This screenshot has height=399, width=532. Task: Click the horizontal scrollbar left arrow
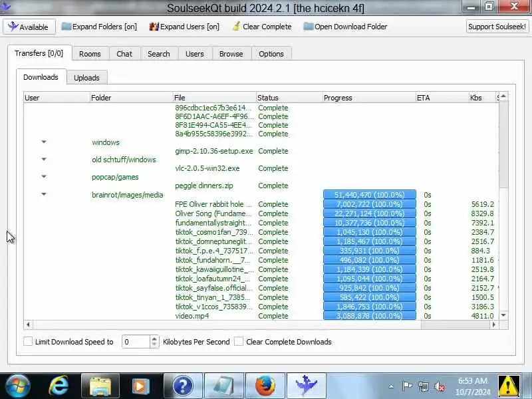click(x=28, y=325)
